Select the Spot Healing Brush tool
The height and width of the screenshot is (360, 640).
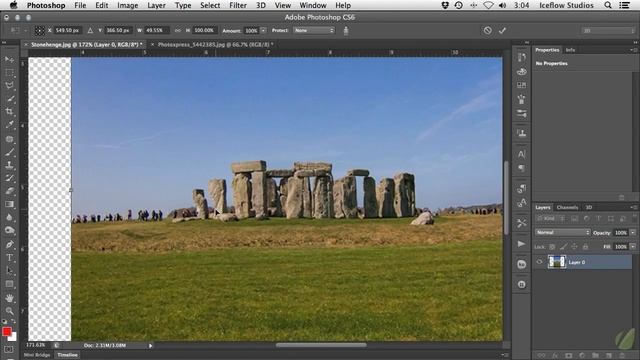9,139
